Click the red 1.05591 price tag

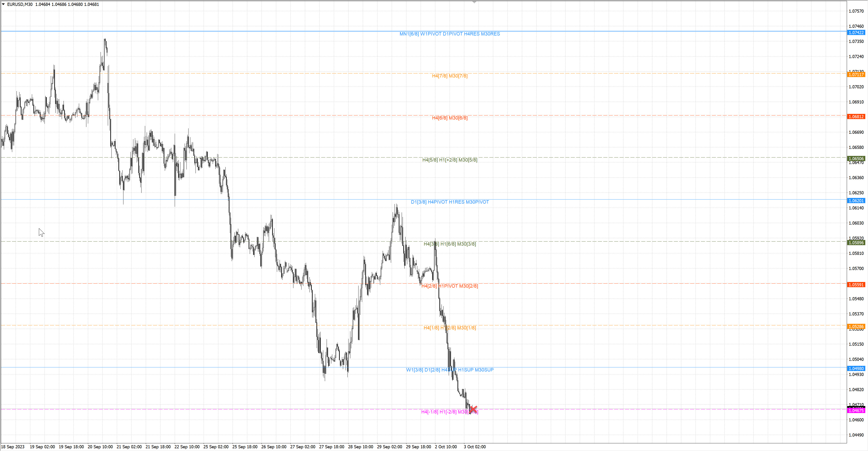pos(856,285)
